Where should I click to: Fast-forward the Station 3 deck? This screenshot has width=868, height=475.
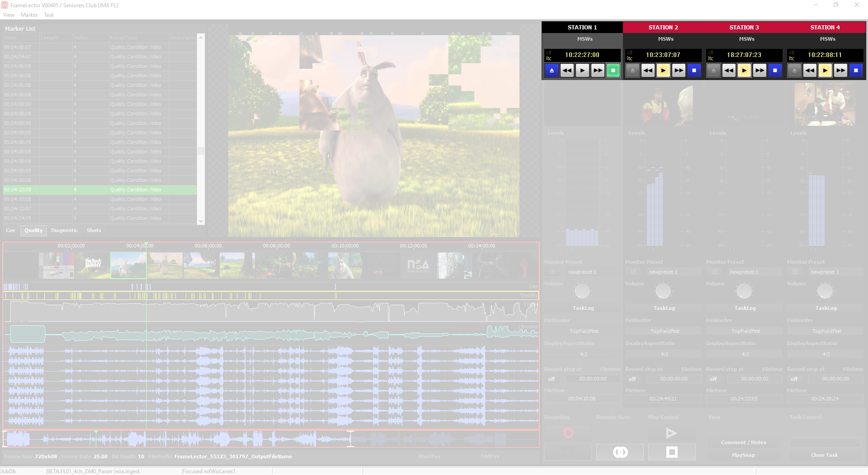759,71
